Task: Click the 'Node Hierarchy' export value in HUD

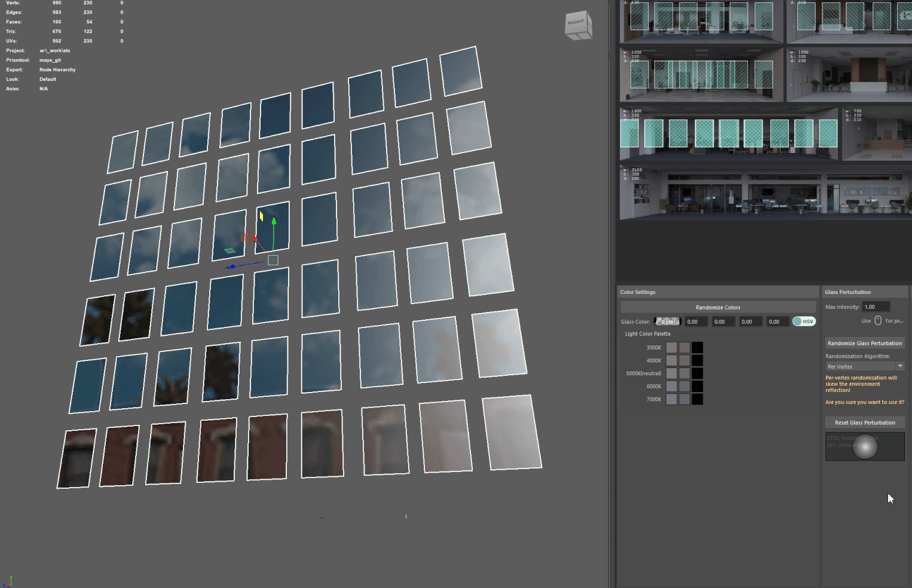Action: (x=57, y=70)
